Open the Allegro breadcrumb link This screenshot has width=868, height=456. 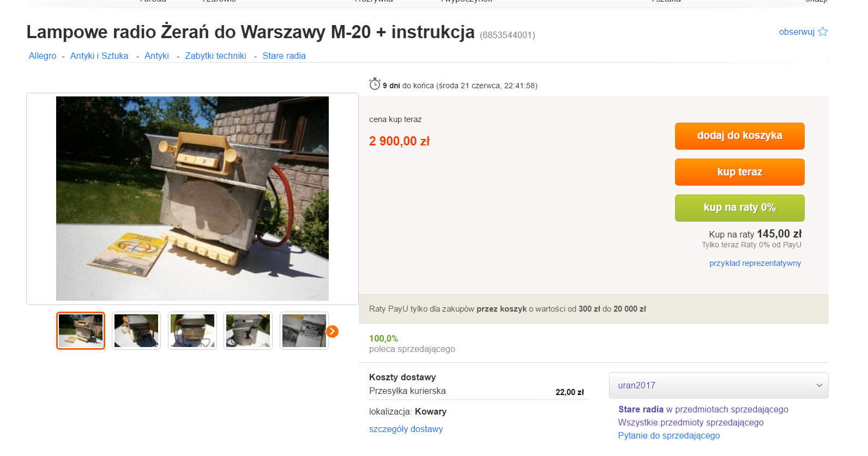(43, 56)
